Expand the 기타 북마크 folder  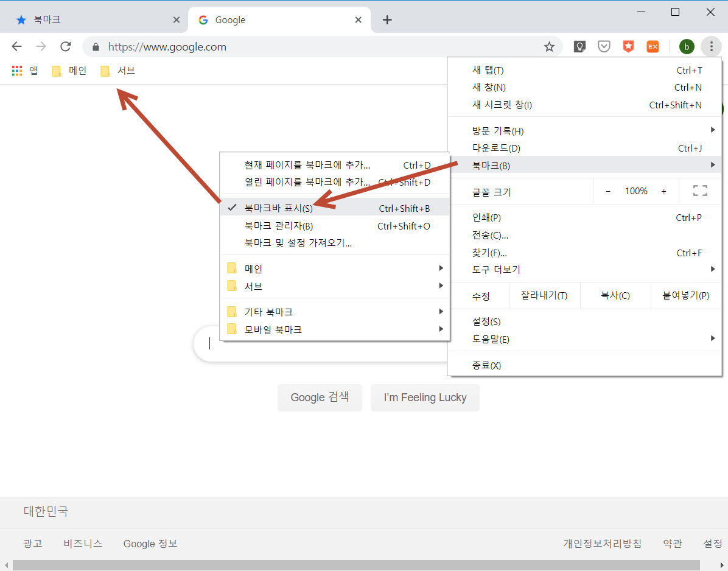(334, 312)
